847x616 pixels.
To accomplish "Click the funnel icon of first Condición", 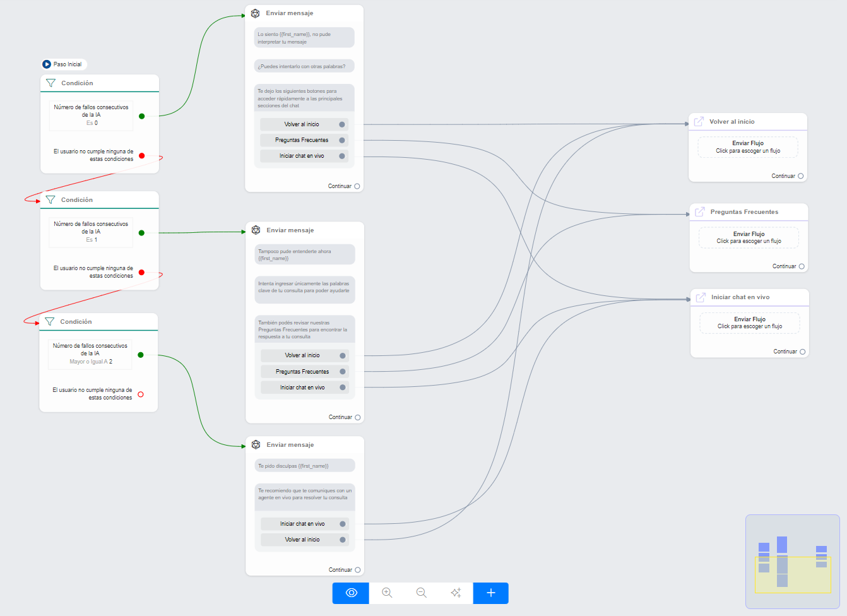I will (51, 83).
